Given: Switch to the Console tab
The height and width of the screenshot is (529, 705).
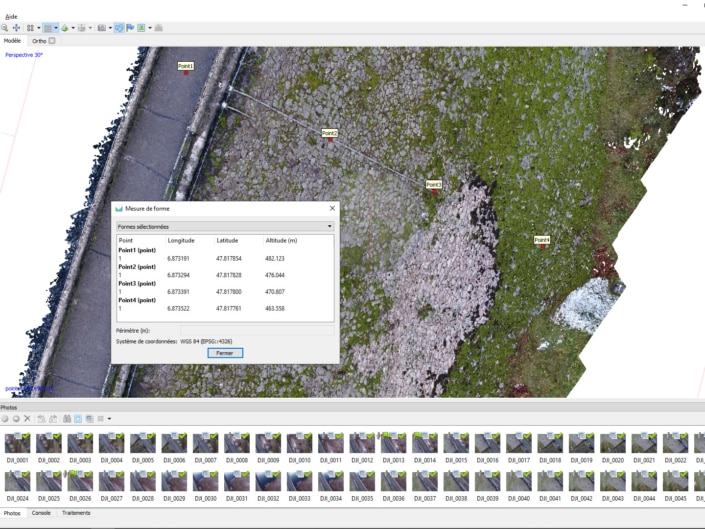Looking at the screenshot, I should pyautogui.click(x=41, y=512).
